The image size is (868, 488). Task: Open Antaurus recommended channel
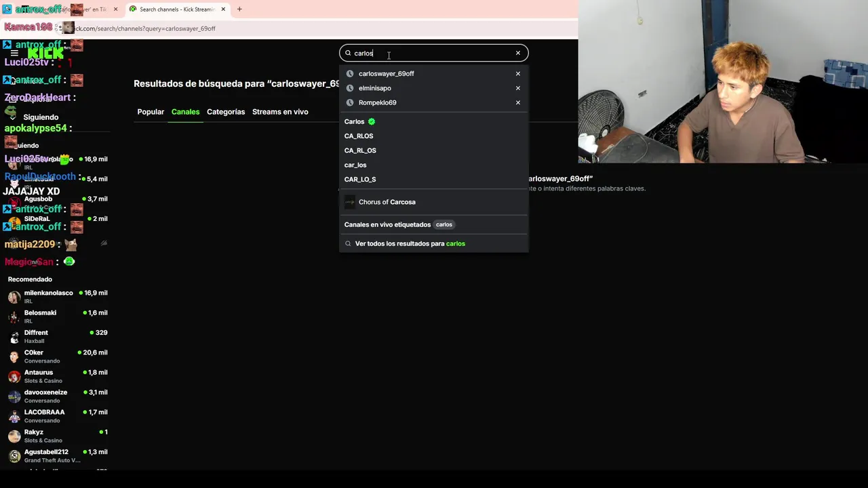(x=58, y=376)
